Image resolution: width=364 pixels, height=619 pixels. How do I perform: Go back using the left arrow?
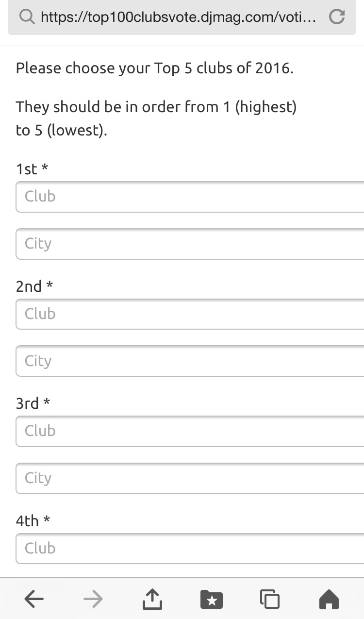tap(34, 600)
